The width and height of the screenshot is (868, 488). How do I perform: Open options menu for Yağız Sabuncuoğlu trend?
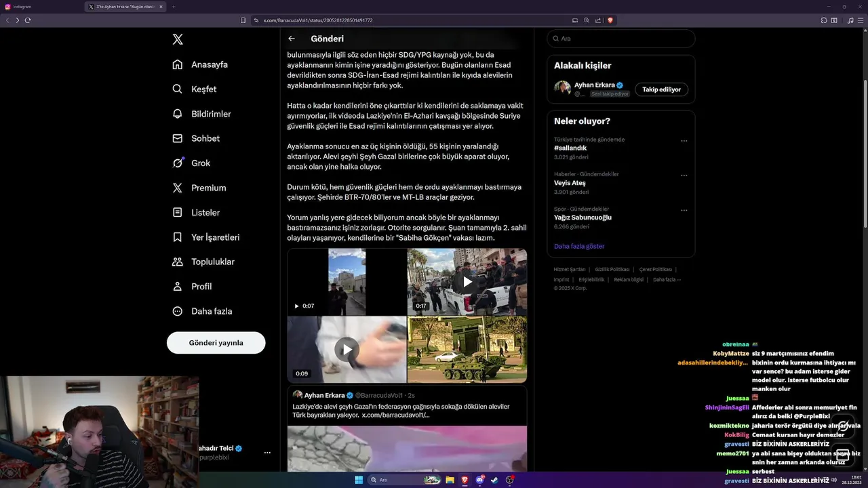coord(684,210)
